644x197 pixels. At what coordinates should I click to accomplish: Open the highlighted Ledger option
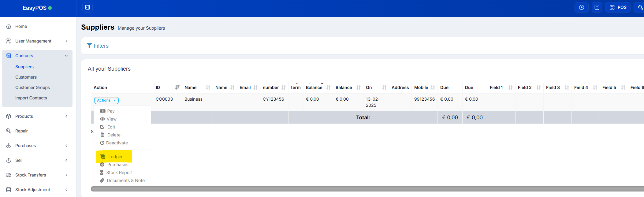[115, 157]
